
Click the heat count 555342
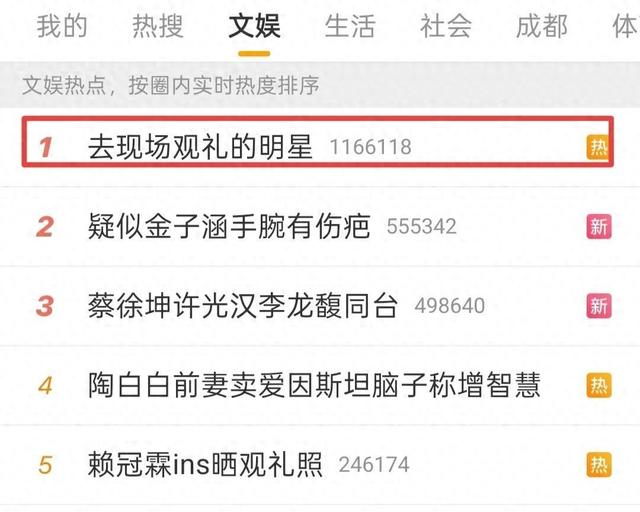[x=421, y=227]
